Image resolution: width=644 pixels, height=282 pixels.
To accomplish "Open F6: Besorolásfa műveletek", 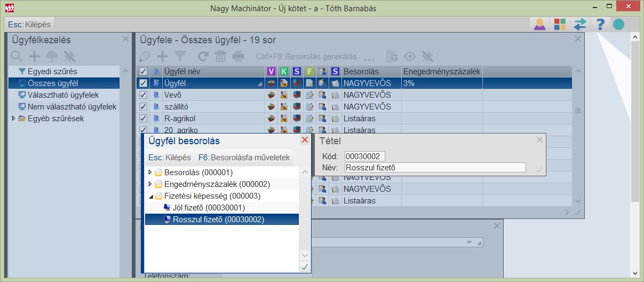I will (x=244, y=158).
